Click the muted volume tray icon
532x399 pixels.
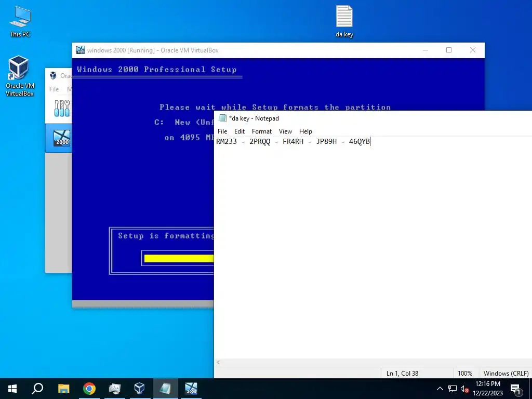(x=464, y=389)
